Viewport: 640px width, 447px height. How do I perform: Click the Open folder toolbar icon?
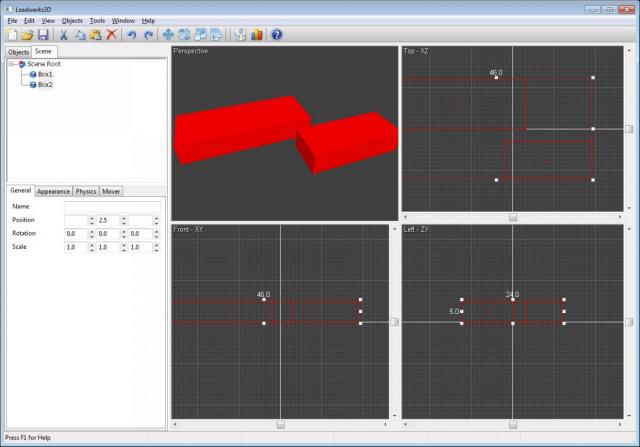click(27, 35)
